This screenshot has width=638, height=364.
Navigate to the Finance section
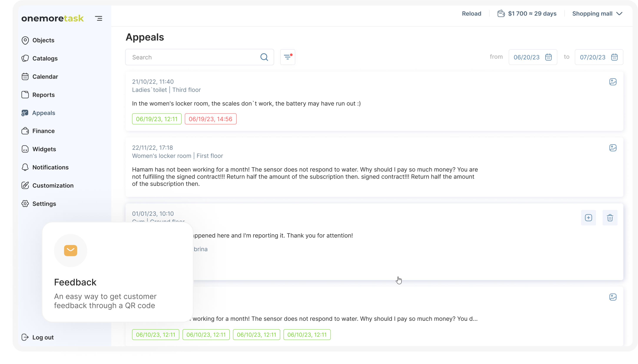pos(43,131)
